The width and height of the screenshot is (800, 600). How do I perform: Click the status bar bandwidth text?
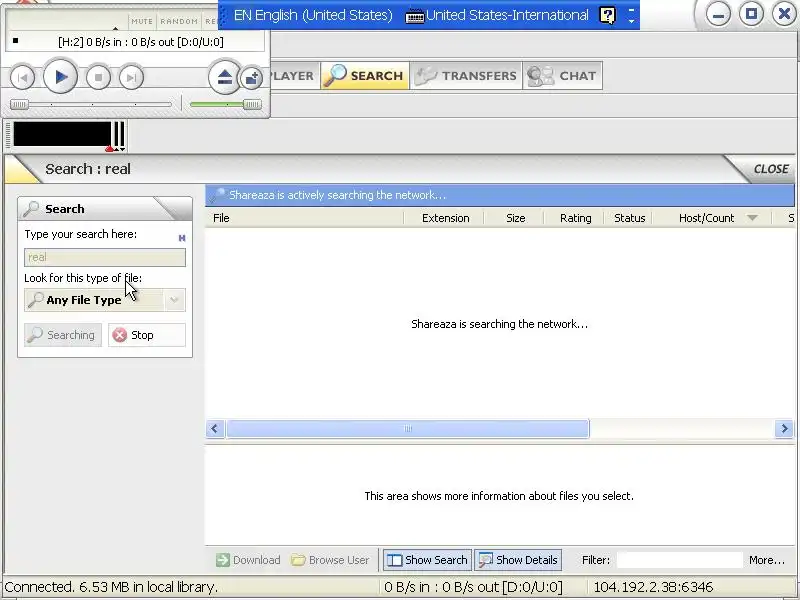pyautogui.click(x=473, y=587)
